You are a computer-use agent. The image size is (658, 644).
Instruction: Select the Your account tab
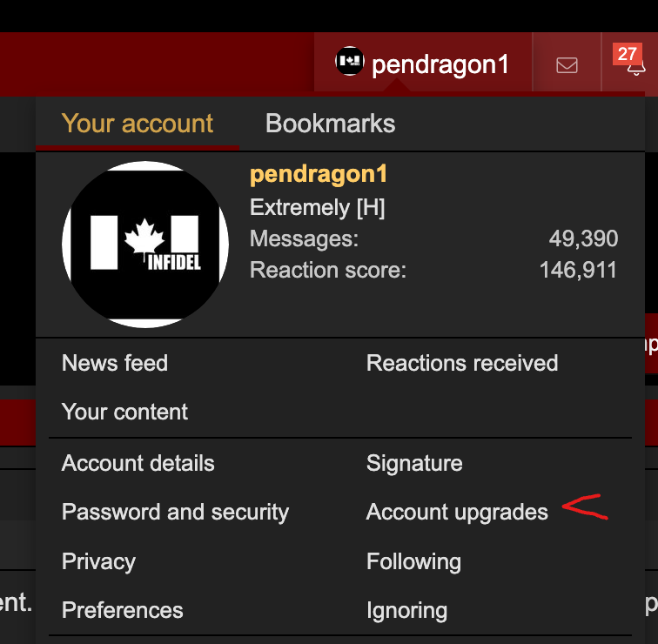coord(138,124)
